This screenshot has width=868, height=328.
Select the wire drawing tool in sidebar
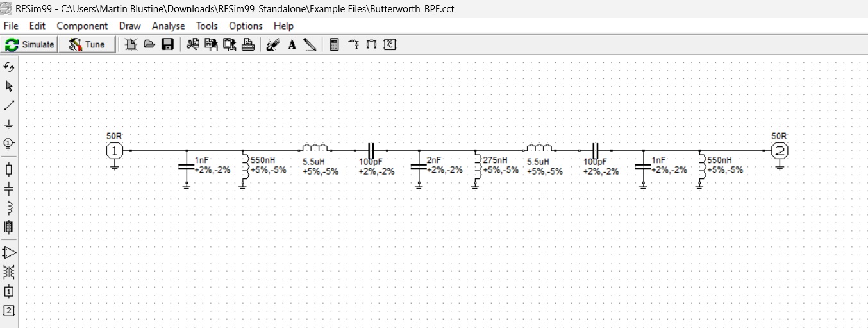9,105
